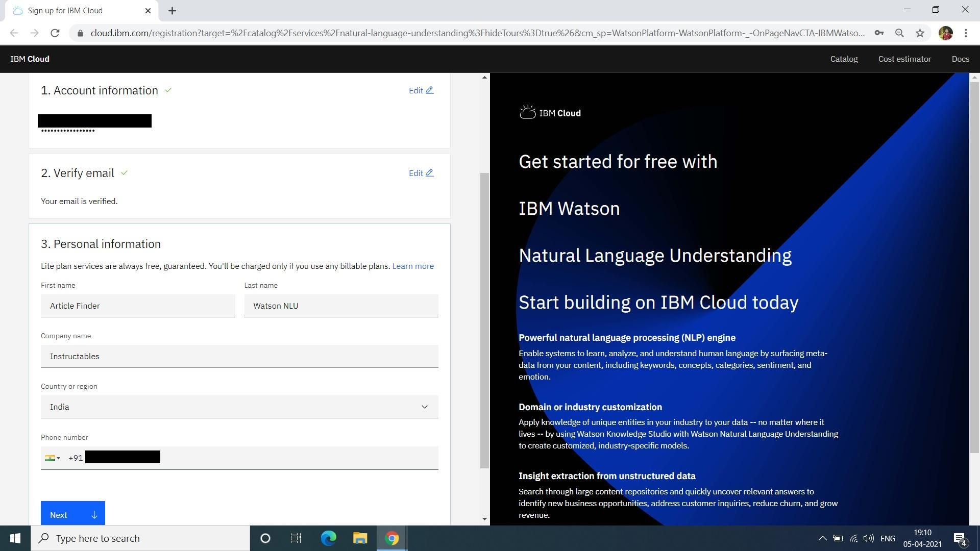Screen dimensions: 980x551
Task: Edit the Account information section
Action: click(421, 90)
